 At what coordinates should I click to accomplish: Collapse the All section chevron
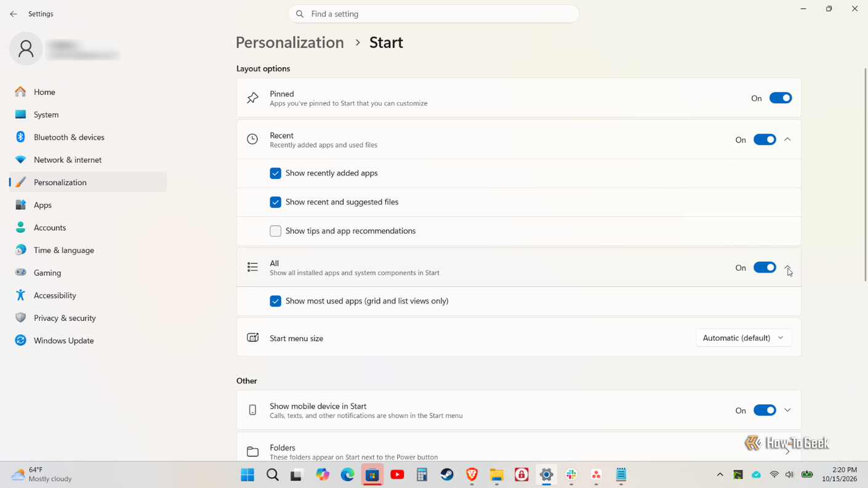click(787, 268)
